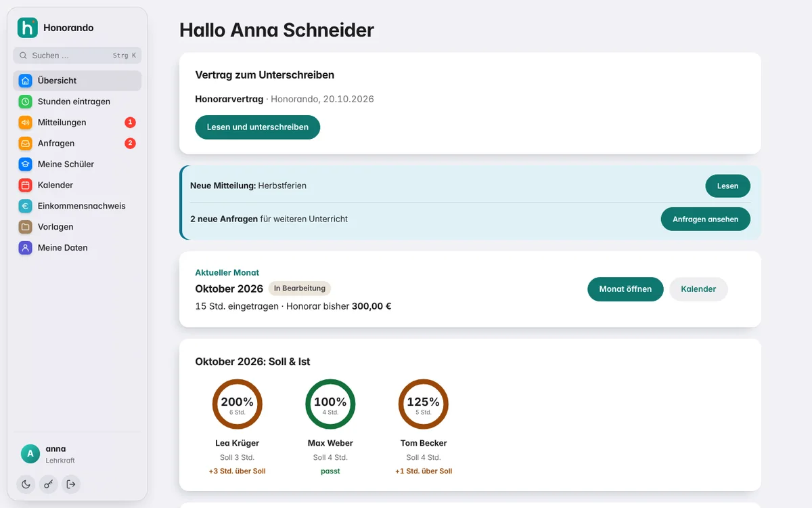Click the '+3 Std. über Soll' text
The width and height of the screenshot is (812, 508).
(238, 471)
